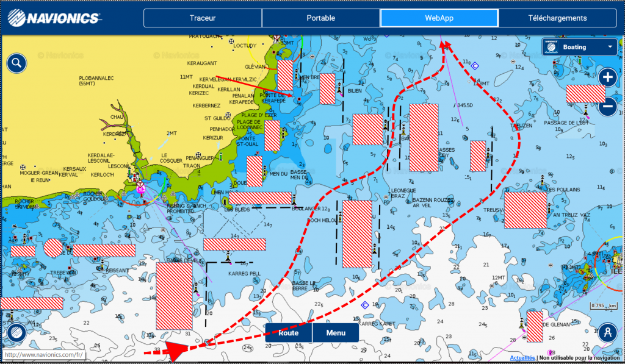Click the LES POULAINS label
Screen dimensions: 625x364
[x=563, y=190]
